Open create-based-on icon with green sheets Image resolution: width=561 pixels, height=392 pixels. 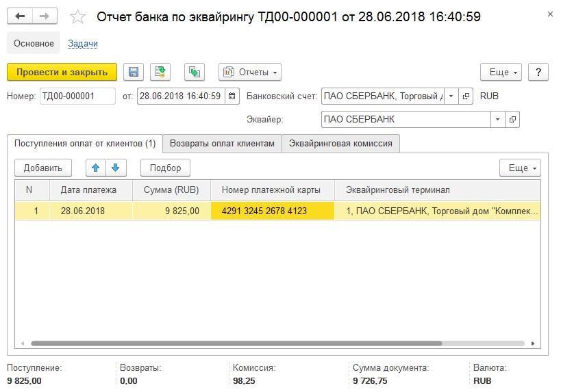point(195,73)
